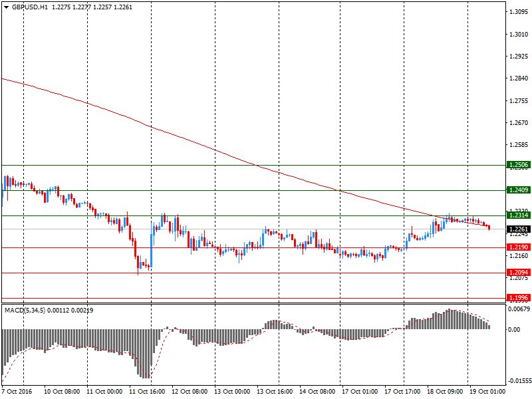Image resolution: width=532 pixels, height=399 pixels.
Task: Select the 1.3010 price scale value
Action: click(519, 35)
